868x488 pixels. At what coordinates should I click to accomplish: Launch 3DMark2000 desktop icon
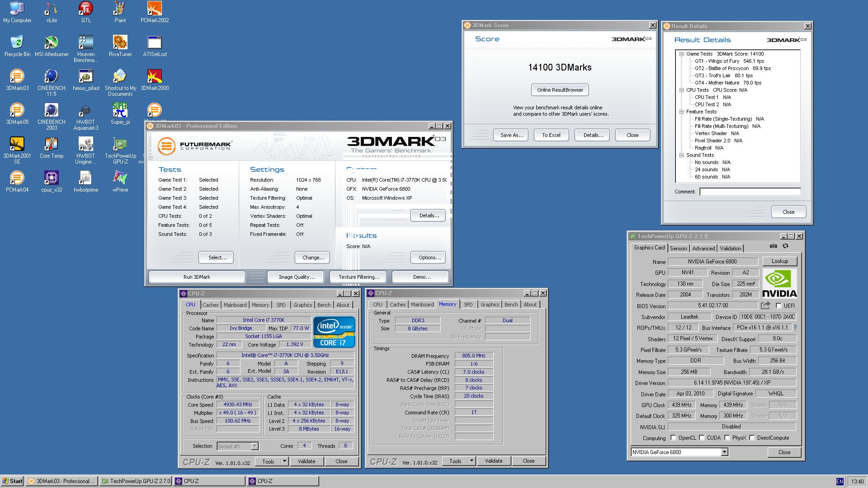(x=155, y=80)
